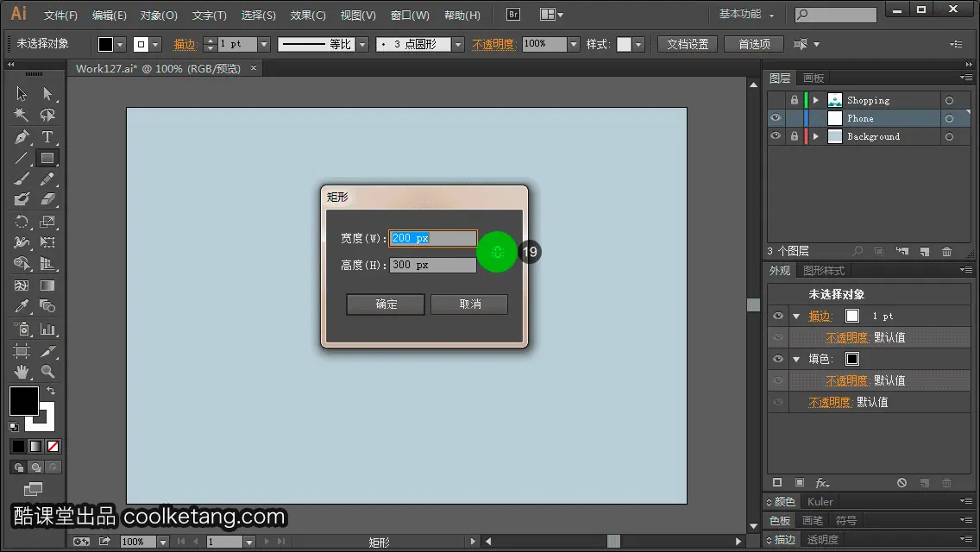This screenshot has height=552, width=980.
Task: Clear appearance in Appearance panel
Action: pyautogui.click(x=901, y=483)
